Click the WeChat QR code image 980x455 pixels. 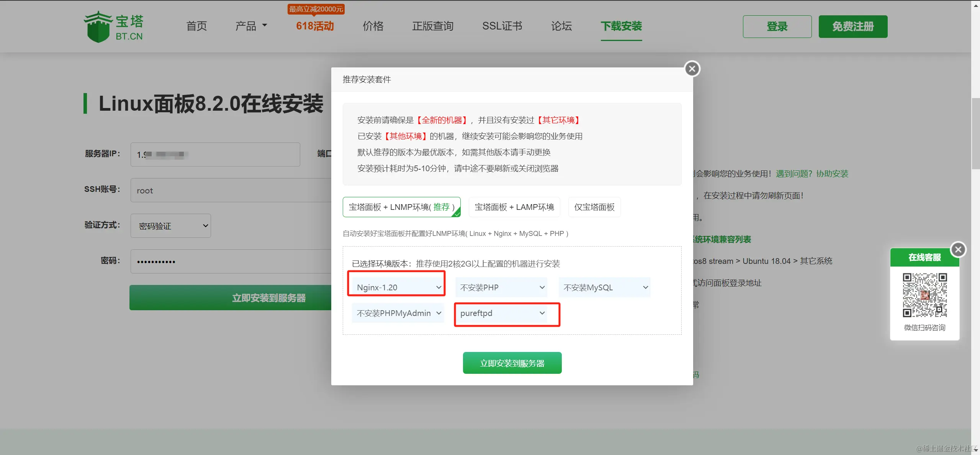(924, 295)
